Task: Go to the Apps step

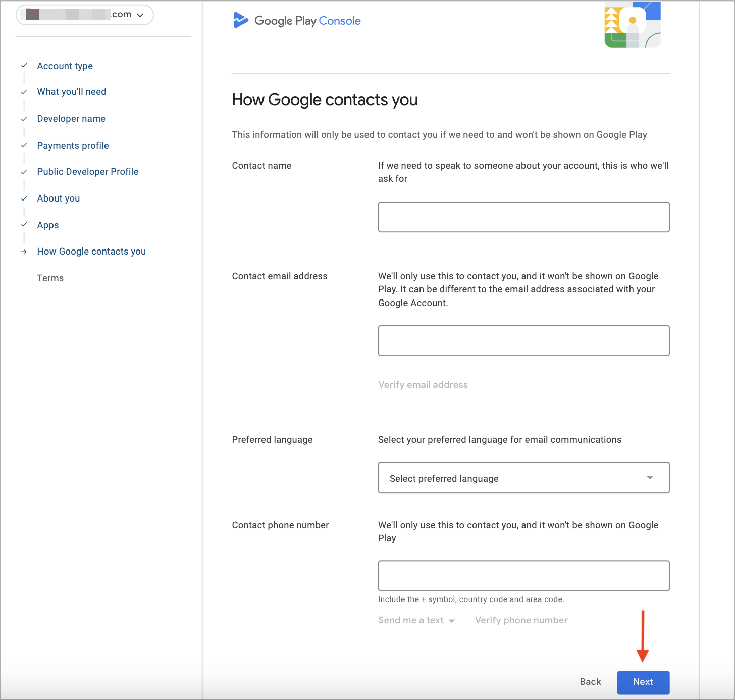Action: coord(48,225)
